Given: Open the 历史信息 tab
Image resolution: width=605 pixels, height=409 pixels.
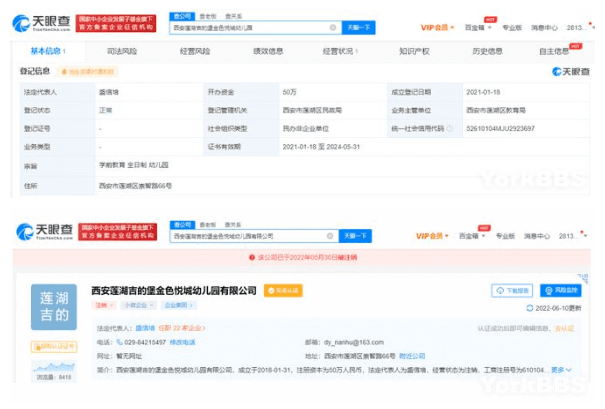Looking at the screenshot, I should (x=487, y=51).
